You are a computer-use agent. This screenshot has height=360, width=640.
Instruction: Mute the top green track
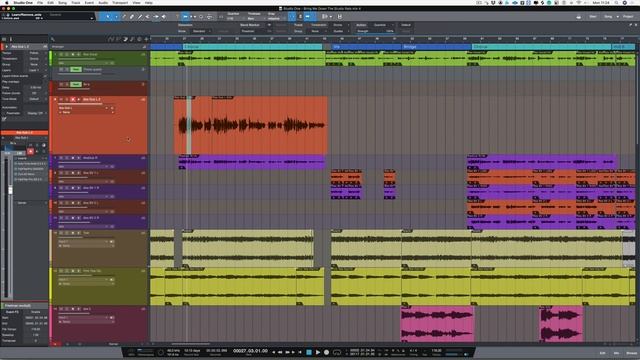[61, 54]
